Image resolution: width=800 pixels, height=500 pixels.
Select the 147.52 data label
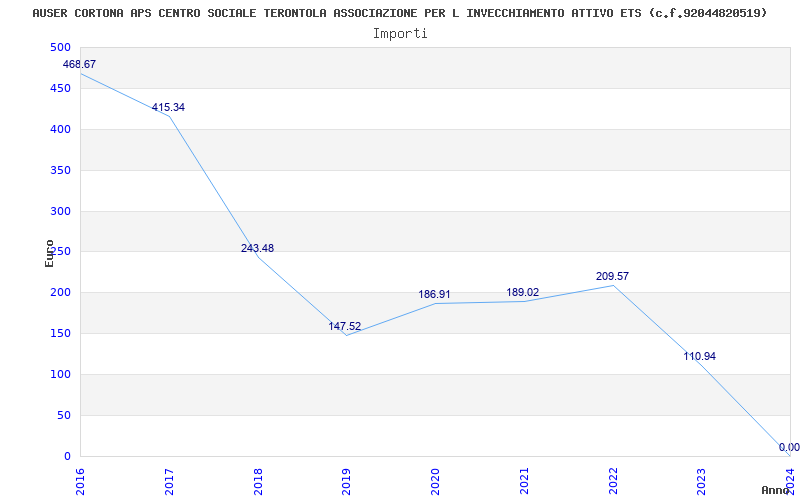click(344, 327)
